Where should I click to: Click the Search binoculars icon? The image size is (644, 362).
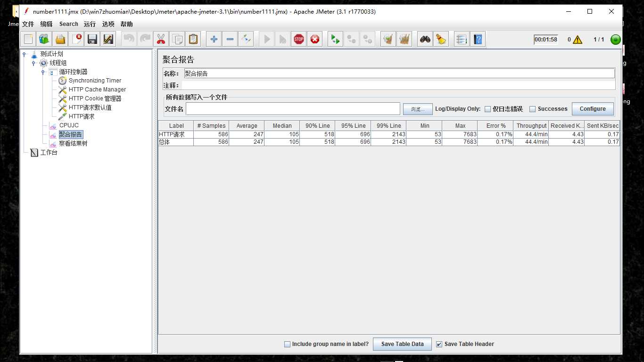(x=425, y=39)
